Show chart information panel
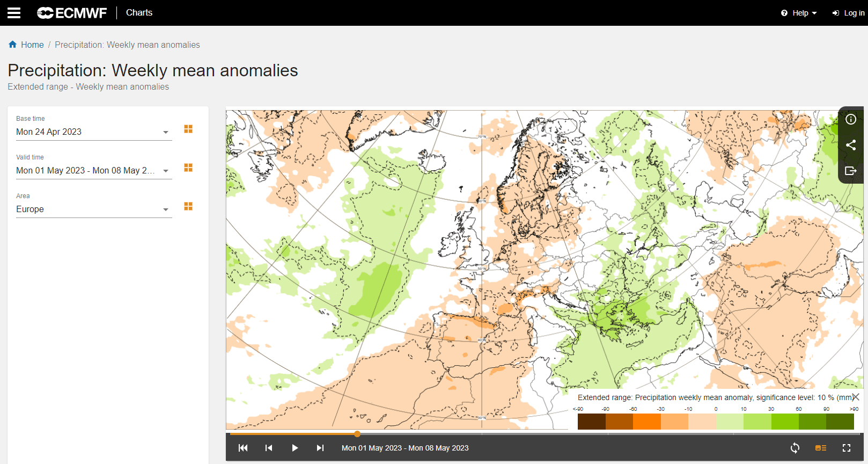The image size is (868, 464). coord(851,119)
